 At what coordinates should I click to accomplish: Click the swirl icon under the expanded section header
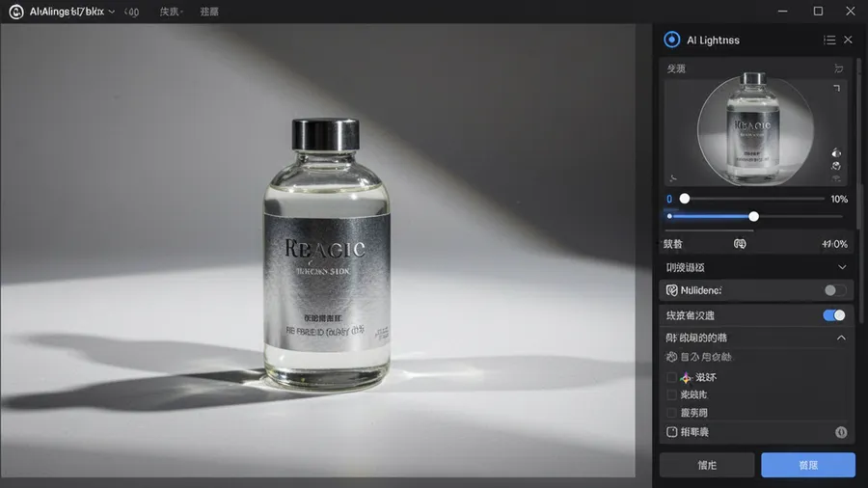[x=671, y=357]
